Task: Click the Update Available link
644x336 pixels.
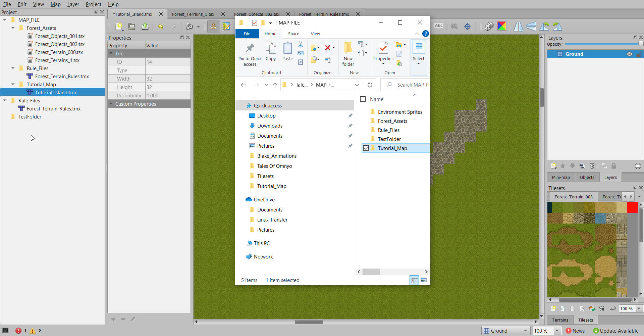Action: tap(619, 331)
